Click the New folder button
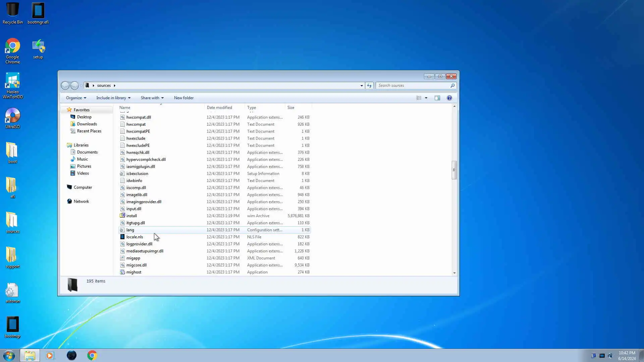Viewport: 644px width, 362px height. [x=183, y=98]
